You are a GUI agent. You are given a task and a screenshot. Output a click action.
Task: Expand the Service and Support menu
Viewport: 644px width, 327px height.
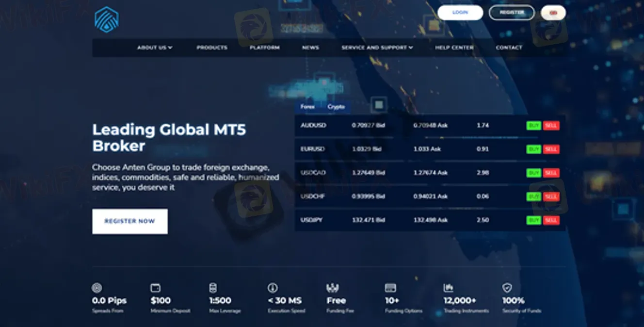[x=377, y=48]
